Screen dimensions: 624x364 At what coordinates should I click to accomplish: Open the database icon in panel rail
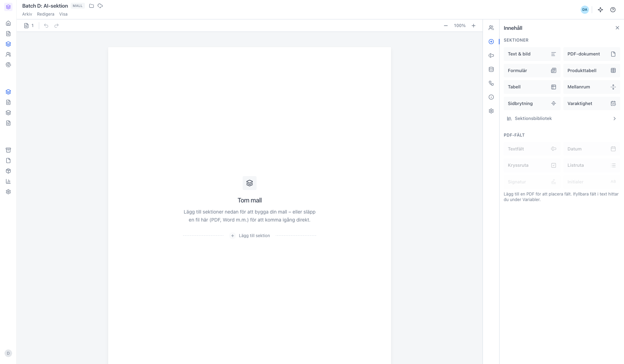point(491,69)
